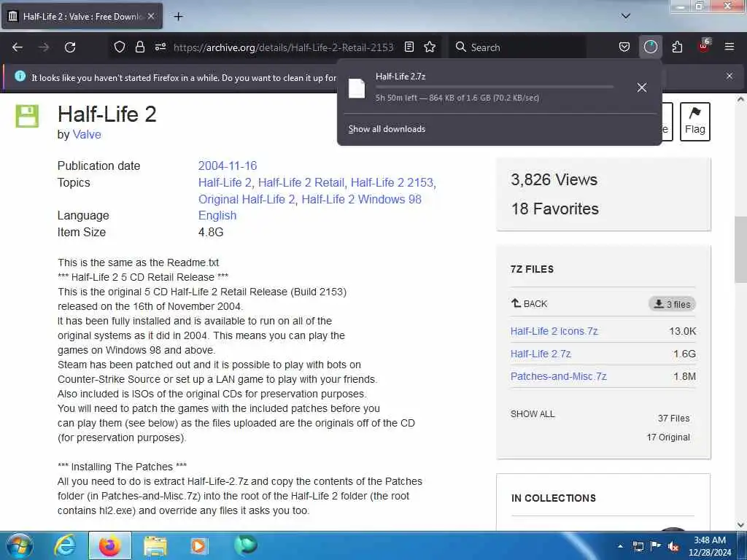The image size is (747, 560).
Task: Open the taskbar clock and date
Action: tap(710, 546)
